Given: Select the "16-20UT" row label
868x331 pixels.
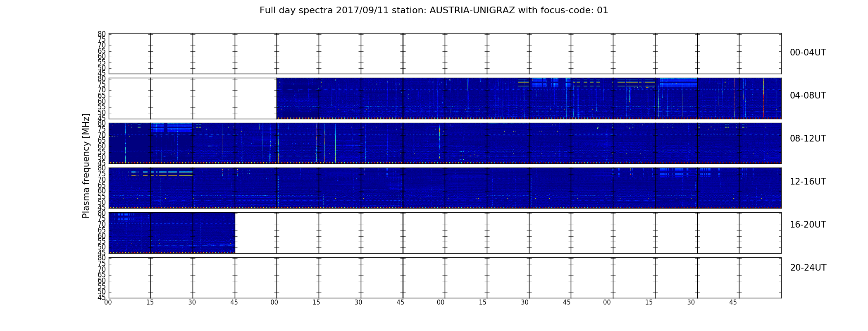Looking at the screenshot, I should coord(808,225).
